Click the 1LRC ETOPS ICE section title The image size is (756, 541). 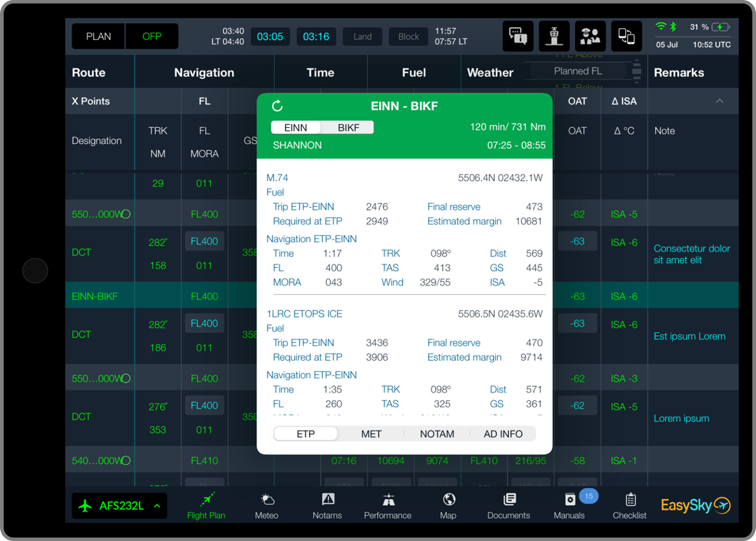coord(304,314)
